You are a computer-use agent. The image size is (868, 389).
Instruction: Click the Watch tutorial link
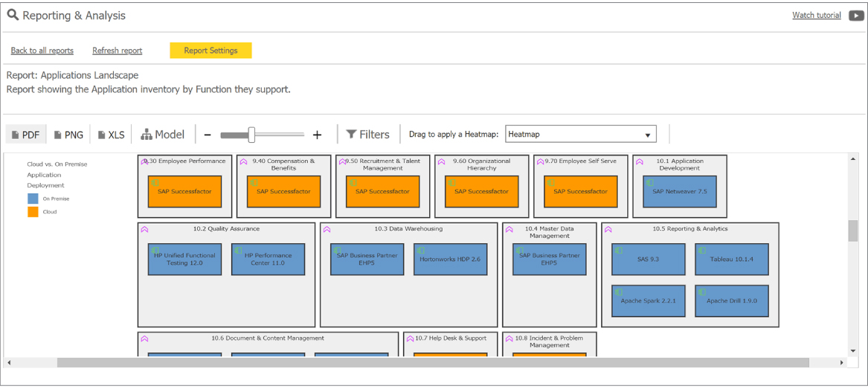pyautogui.click(x=817, y=16)
